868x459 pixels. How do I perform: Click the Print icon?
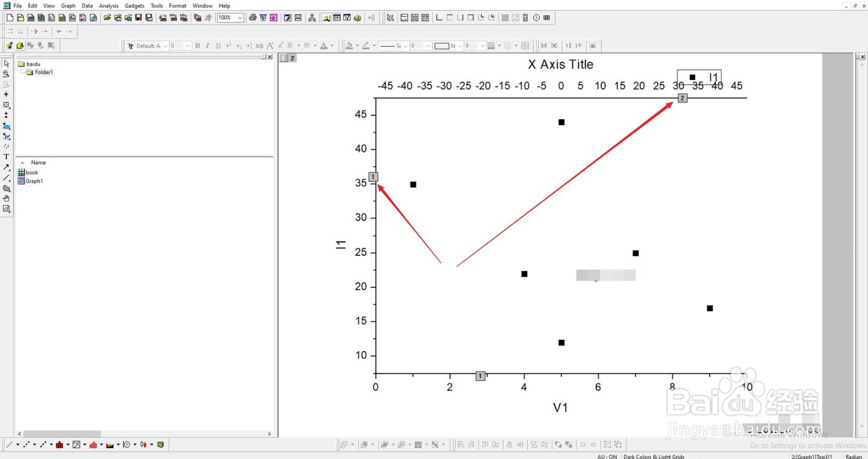[253, 18]
